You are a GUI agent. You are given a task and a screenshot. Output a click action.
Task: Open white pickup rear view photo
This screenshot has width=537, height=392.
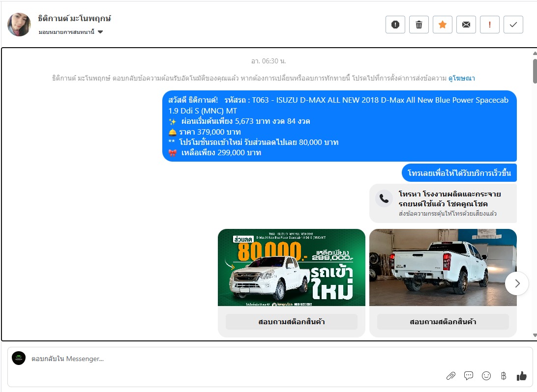(x=443, y=268)
